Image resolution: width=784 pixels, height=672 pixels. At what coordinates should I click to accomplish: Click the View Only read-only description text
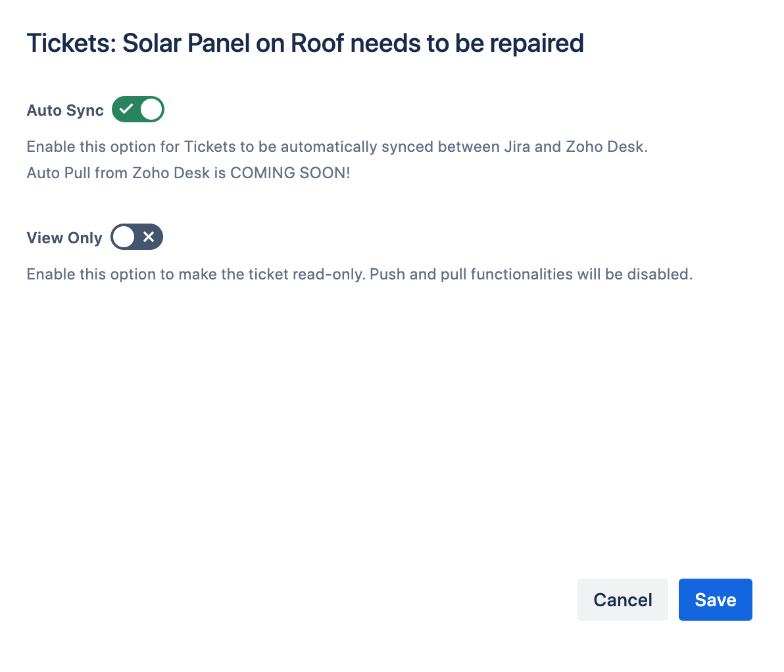click(359, 274)
